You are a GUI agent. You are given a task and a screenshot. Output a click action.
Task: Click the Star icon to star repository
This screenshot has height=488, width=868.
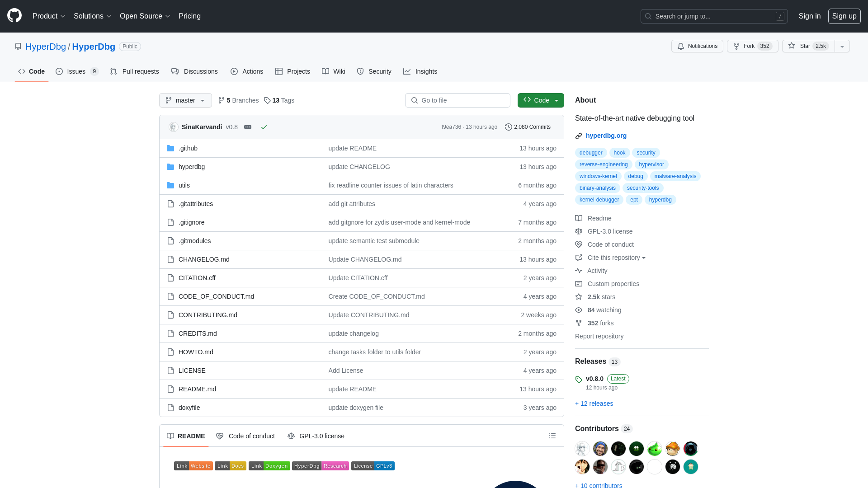(x=792, y=46)
